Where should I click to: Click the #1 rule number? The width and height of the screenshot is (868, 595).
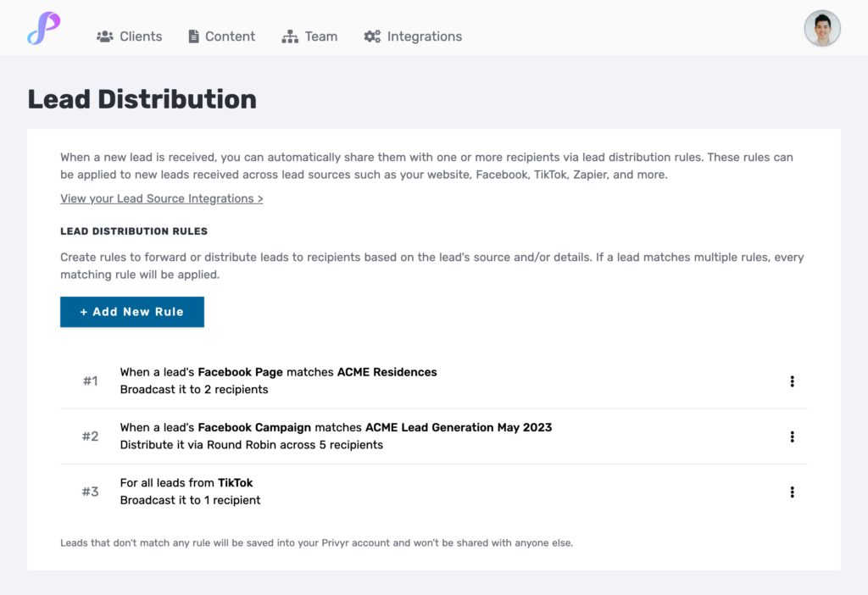(90, 381)
